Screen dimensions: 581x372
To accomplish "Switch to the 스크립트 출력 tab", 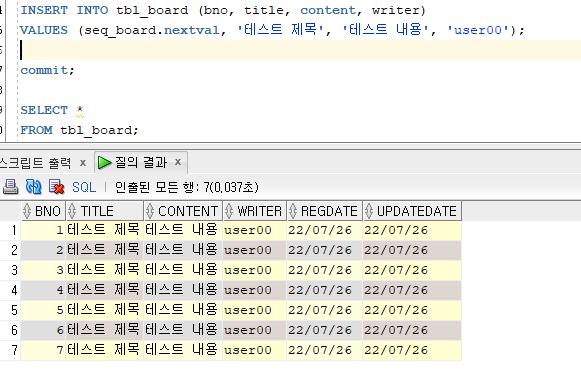I will coord(35,163).
